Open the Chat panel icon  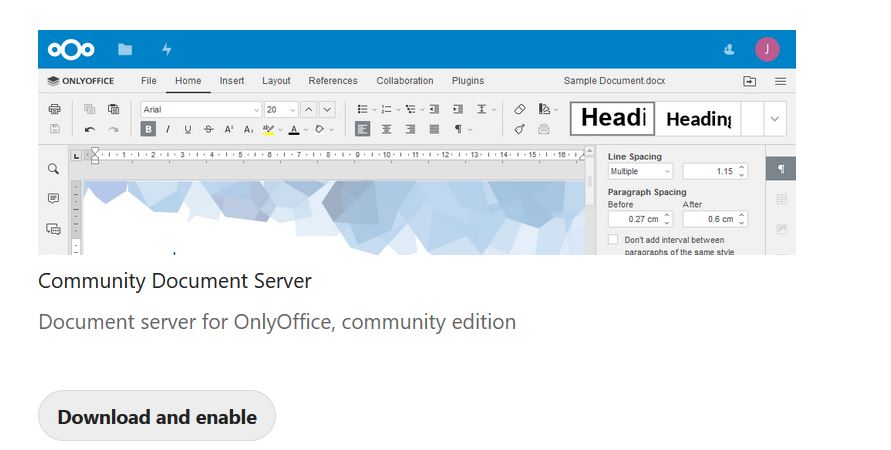[x=53, y=229]
